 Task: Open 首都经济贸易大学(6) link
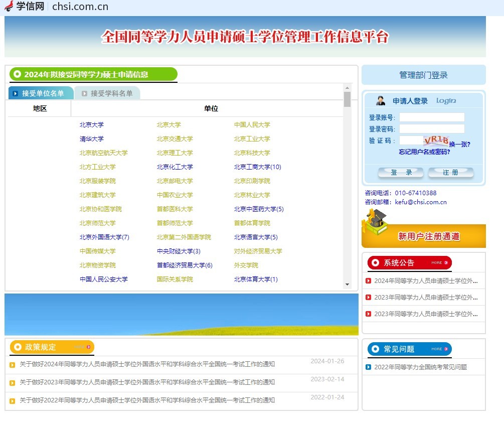coord(185,265)
